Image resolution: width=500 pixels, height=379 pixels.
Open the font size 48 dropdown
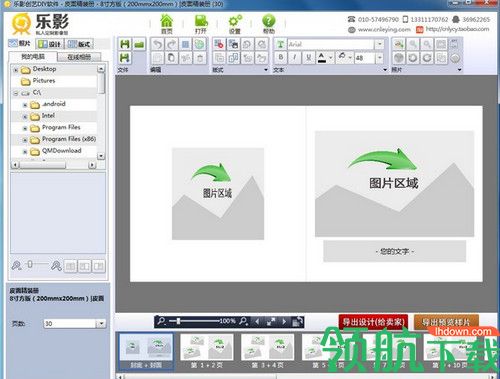click(379, 58)
